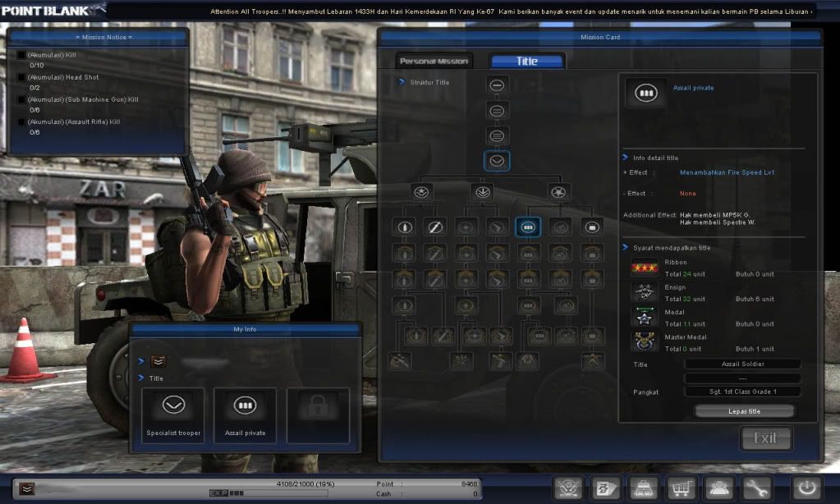Open the community people icon in bottom bar
The image size is (840, 504).
click(x=718, y=488)
